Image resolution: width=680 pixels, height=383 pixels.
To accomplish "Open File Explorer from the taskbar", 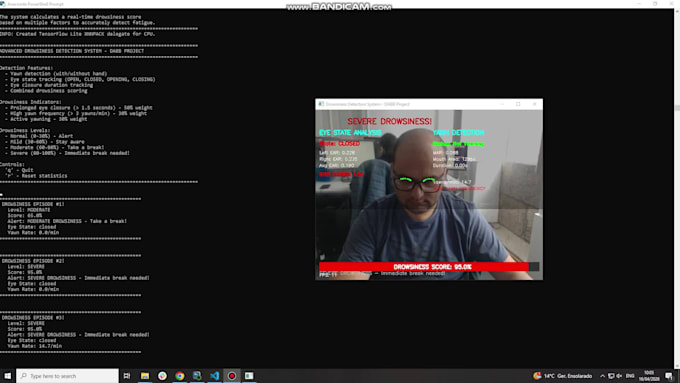I will point(145,376).
